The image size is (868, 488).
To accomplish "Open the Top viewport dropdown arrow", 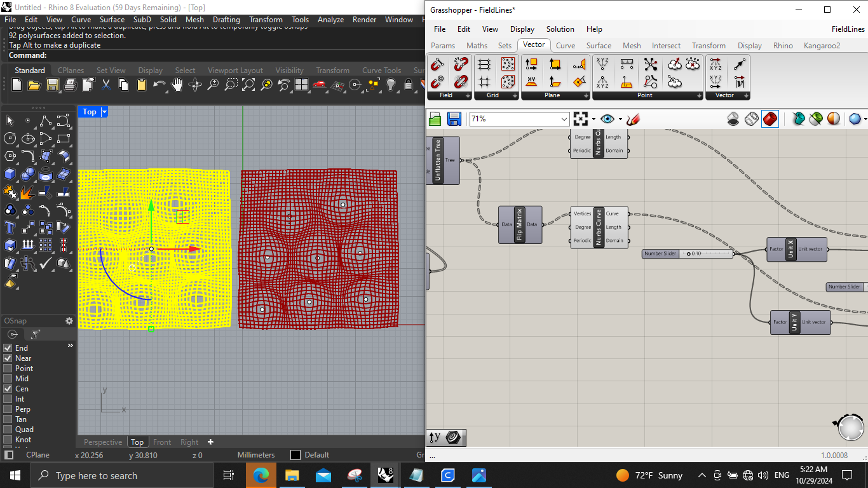I will 105,112.
